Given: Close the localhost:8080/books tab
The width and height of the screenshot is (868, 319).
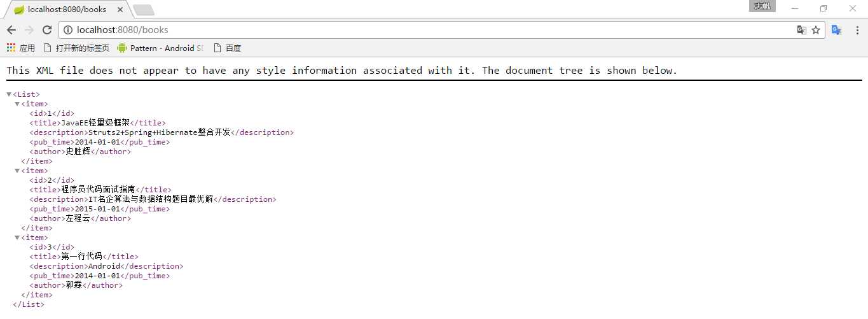Looking at the screenshot, I should [x=119, y=10].
